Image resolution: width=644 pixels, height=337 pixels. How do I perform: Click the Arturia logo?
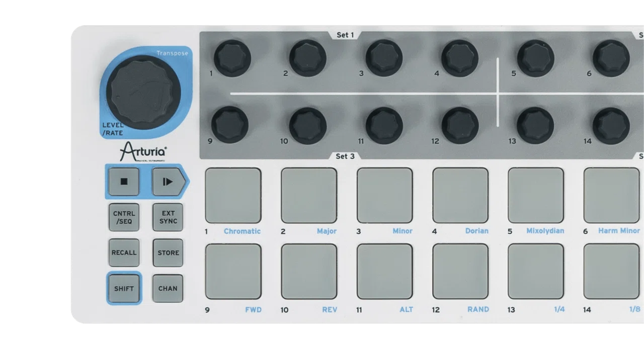(143, 151)
